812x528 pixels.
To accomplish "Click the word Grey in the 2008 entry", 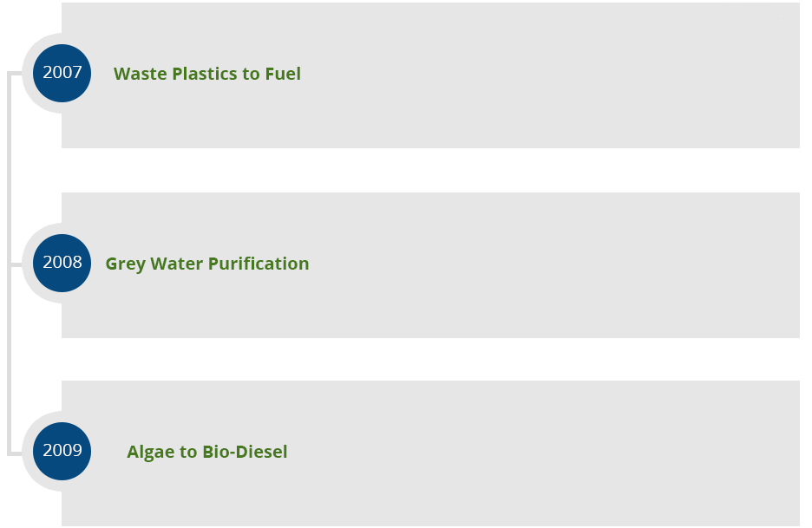I will point(125,264).
